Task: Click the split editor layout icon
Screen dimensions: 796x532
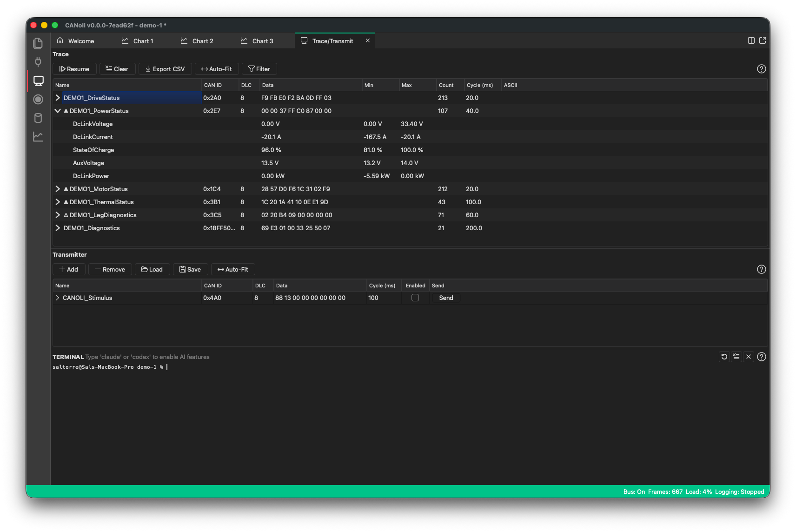Action: [751, 40]
